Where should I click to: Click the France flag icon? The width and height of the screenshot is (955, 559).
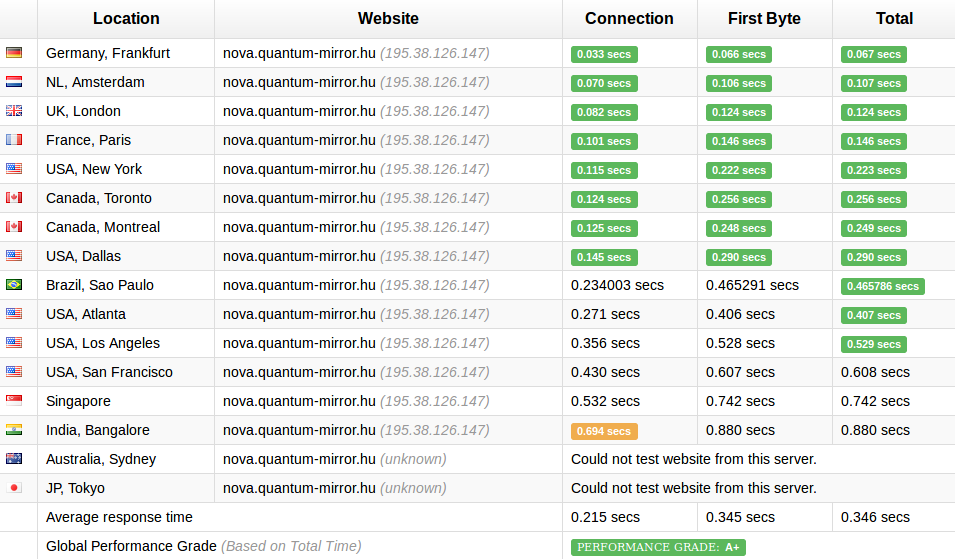(x=14, y=140)
